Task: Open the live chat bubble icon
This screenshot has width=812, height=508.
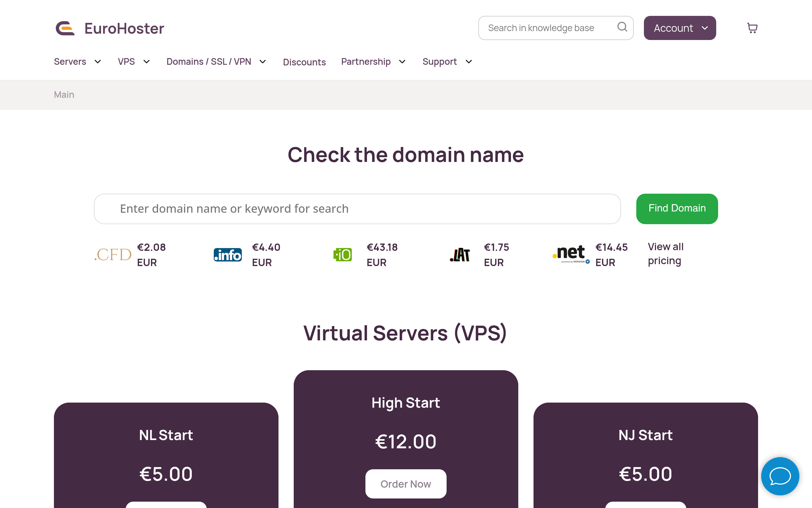Action: (780, 476)
